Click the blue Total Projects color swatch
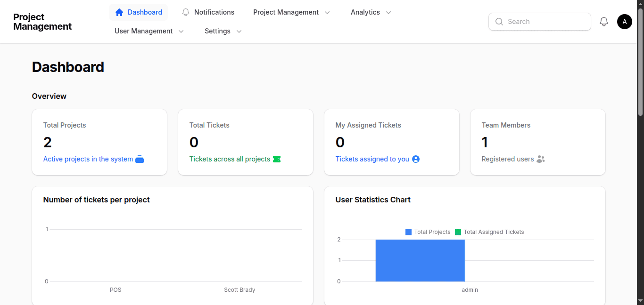The width and height of the screenshot is (644, 305). coord(408,232)
